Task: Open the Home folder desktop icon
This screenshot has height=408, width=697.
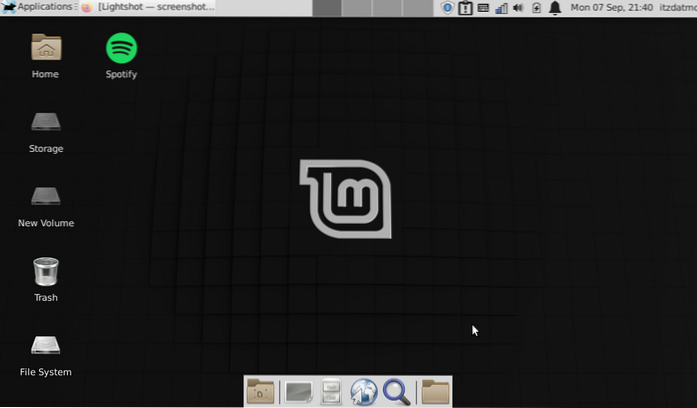Action: [45, 48]
